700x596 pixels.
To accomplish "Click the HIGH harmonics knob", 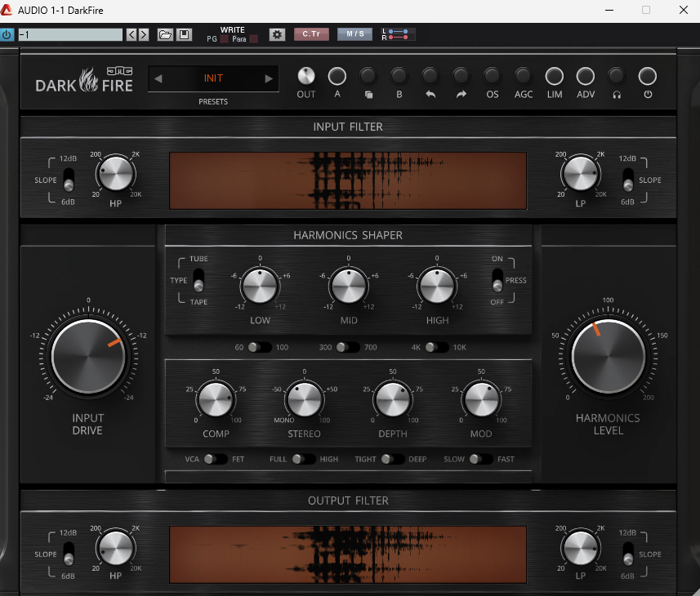I will point(437,286).
